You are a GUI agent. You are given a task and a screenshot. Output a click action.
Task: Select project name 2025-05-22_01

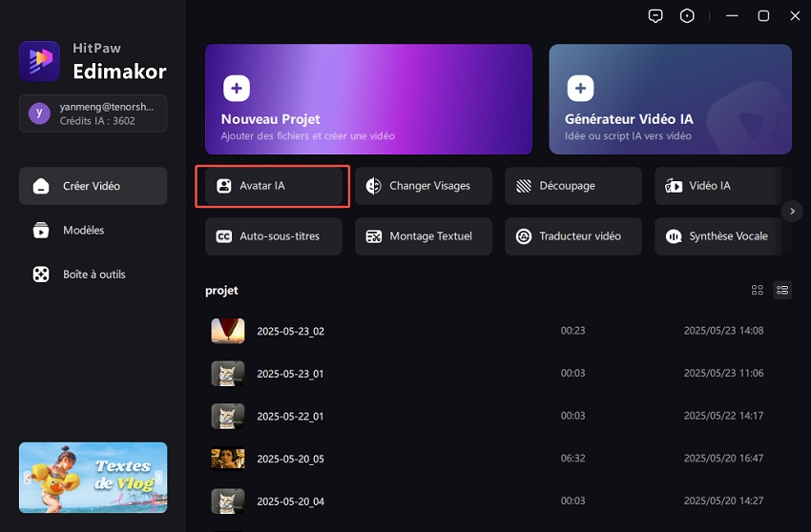[x=291, y=417]
